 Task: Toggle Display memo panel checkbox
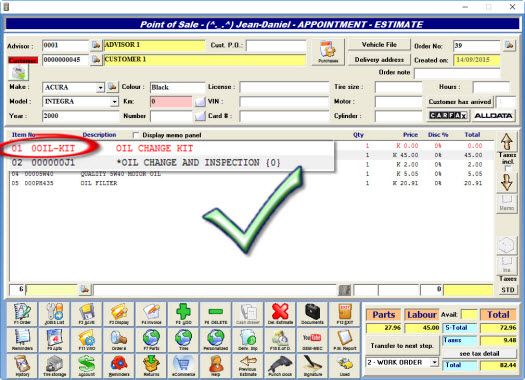pyautogui.click(x=136, y=135)
